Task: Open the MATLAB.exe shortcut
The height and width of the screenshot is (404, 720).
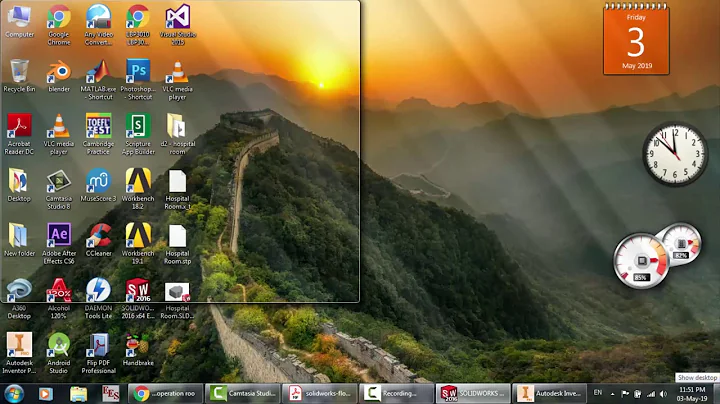Action: [x=98, y=80]
